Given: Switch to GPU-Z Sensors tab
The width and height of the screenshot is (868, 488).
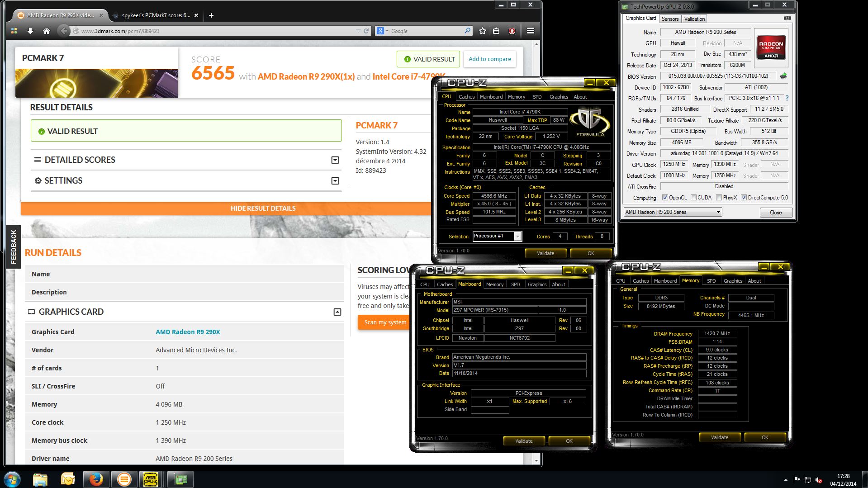Looking at the screenshot, I should coord(670,19).
